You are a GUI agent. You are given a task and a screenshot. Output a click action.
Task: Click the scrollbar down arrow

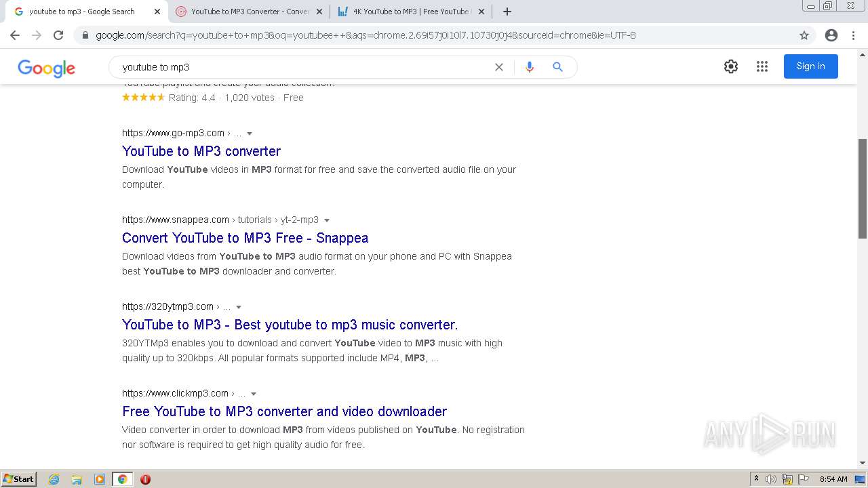tap(863, 464)
